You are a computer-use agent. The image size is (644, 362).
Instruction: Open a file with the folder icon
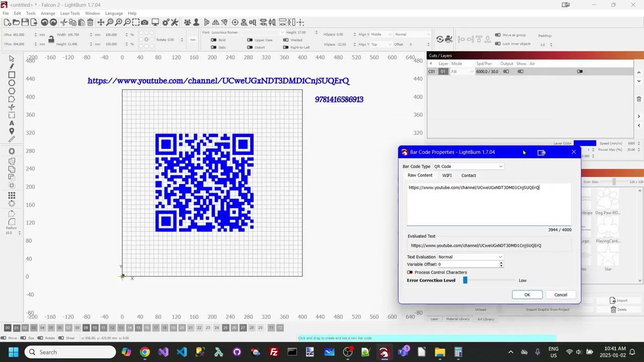click(x=16, y=22)
